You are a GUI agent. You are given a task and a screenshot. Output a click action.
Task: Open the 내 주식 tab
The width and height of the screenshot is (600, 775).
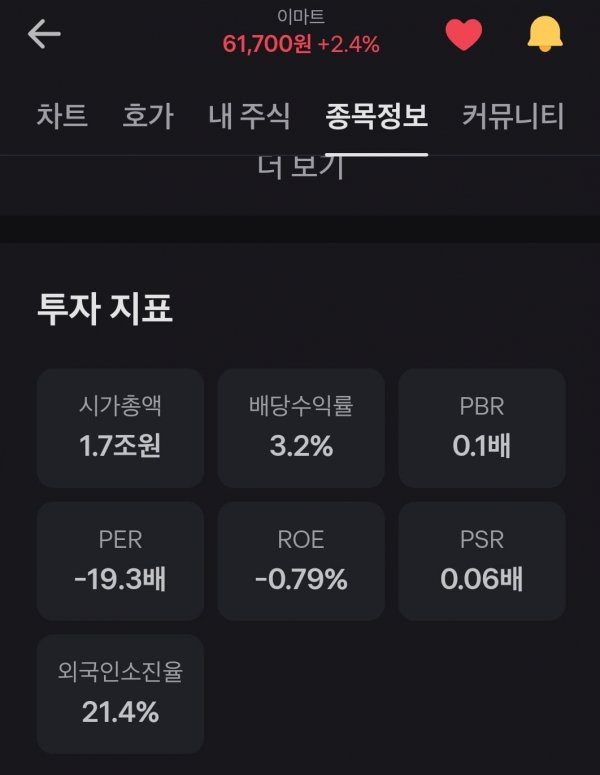tap(249, 116)
